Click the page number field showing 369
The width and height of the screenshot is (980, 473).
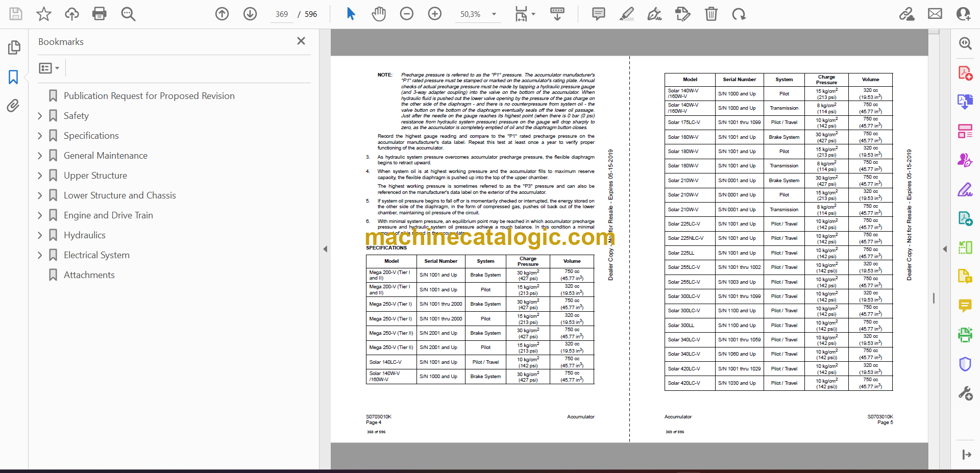click(282, 14)
